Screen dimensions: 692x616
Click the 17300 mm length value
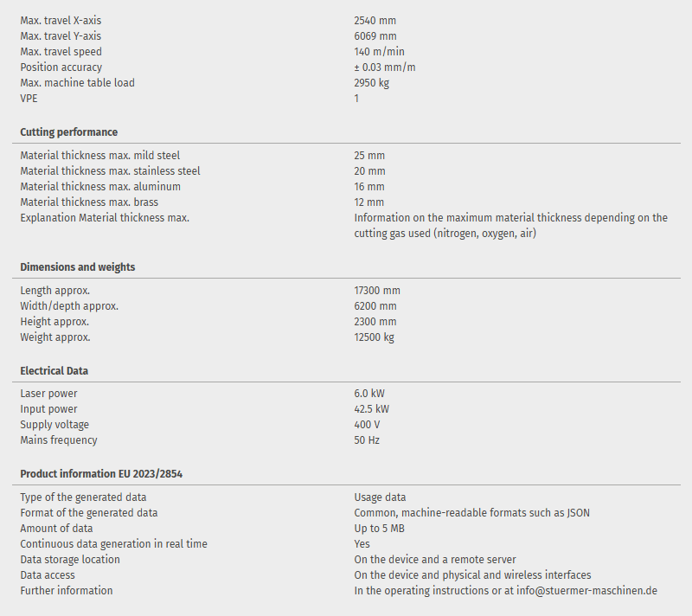(377, 291)
